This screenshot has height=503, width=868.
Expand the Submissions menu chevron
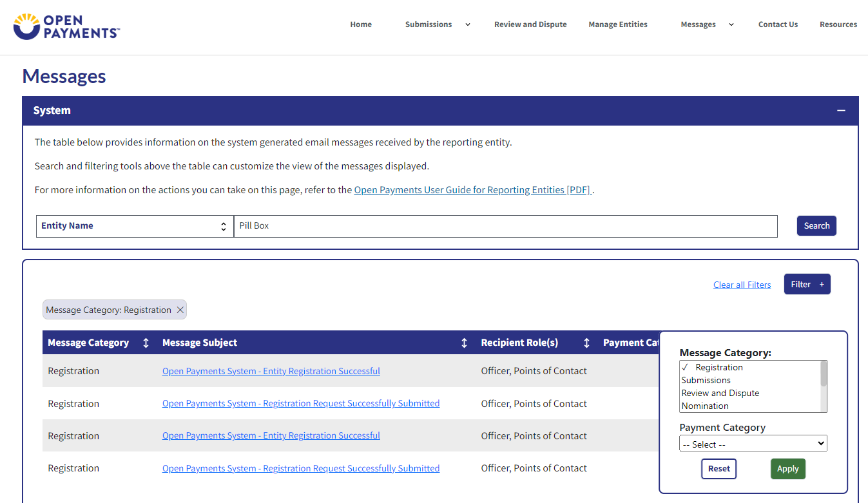click(468, 24)
